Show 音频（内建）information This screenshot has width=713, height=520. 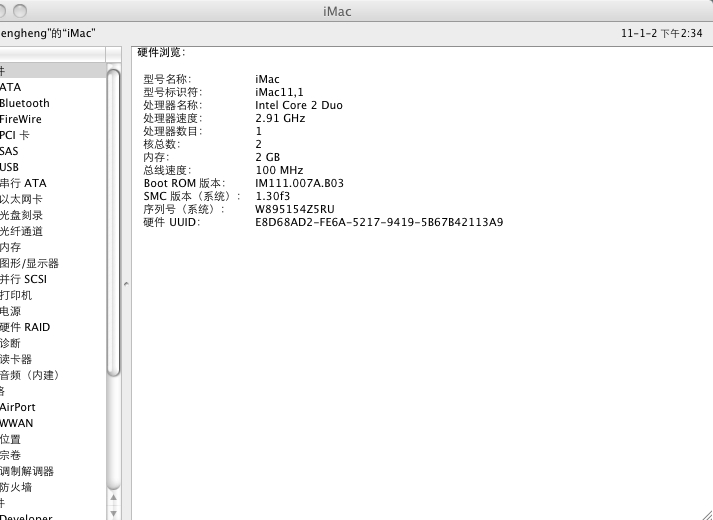click(30, 375)
